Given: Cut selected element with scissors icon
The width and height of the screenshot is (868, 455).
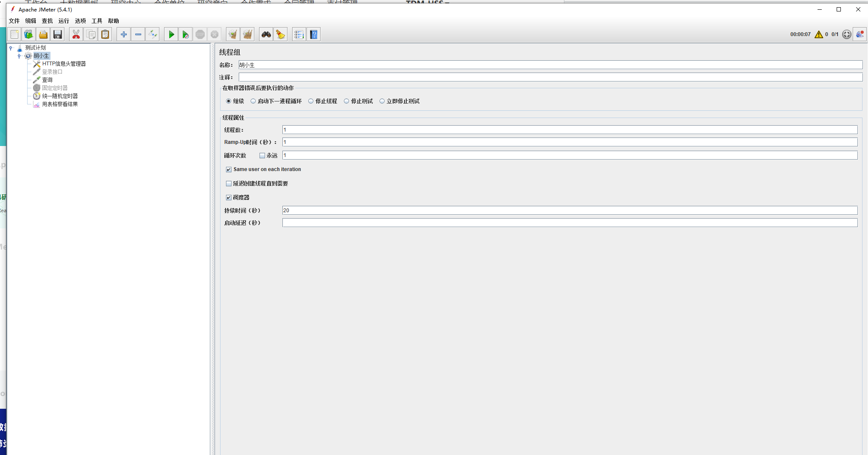Looking at the screenshot, I should 76,34.
